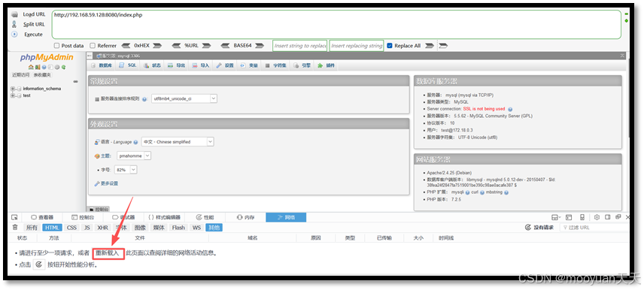Click the split console icon in devtools toolbar
The width and height of the screenshot is (644, 290).
(569, 217)
